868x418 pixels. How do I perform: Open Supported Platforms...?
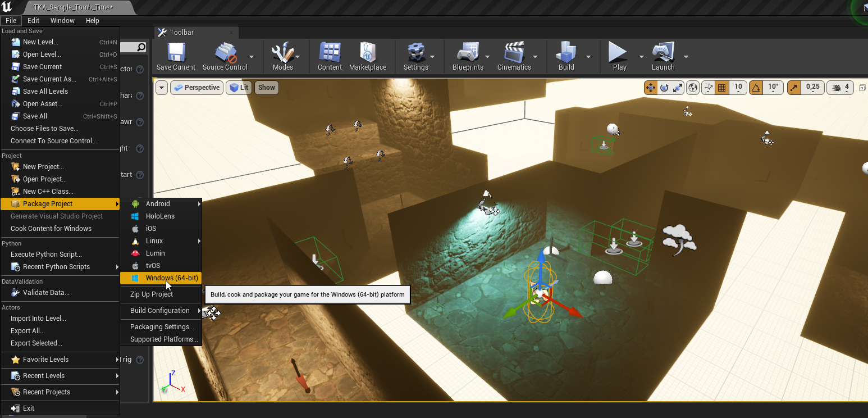(x=161, y=339)
